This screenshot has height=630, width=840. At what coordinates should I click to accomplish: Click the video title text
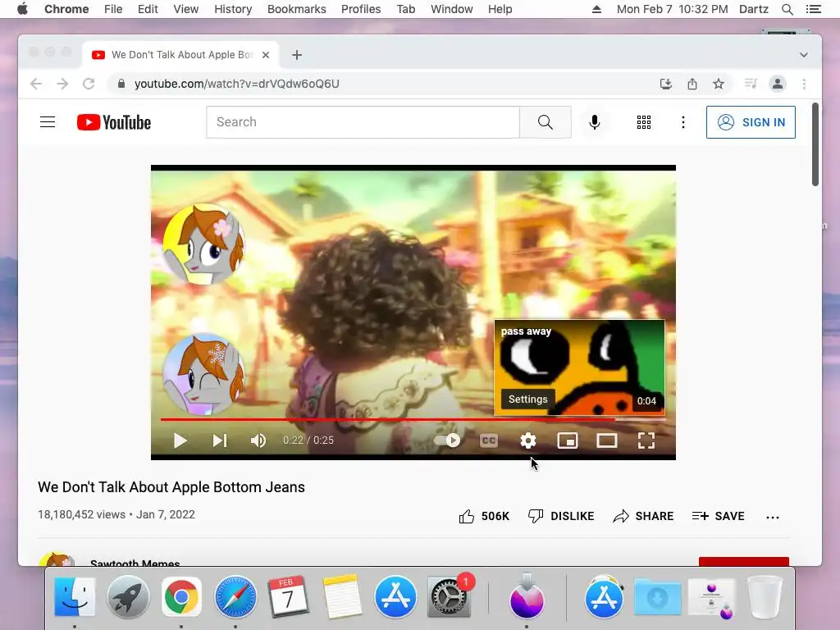point(171,487)
